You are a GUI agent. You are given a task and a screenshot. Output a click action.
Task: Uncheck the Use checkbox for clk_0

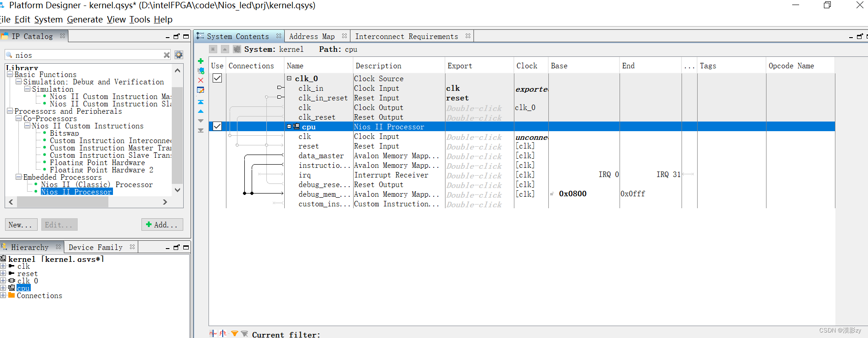(217, 78)
